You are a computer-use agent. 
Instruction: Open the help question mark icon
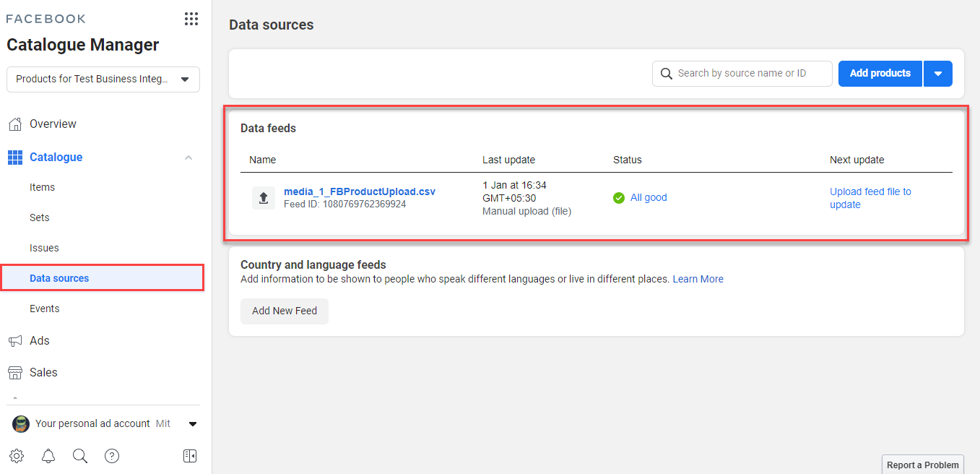[x=112, y=456]
